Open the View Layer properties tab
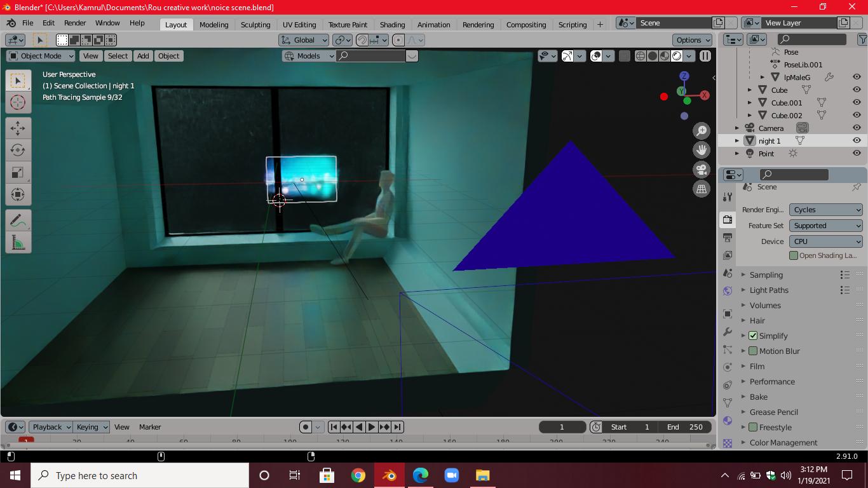868x488 pixels. [x=728, y=255]
